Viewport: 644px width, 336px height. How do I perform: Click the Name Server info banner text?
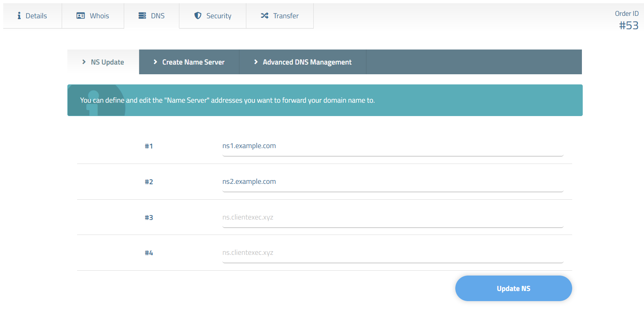click(227, 100)
